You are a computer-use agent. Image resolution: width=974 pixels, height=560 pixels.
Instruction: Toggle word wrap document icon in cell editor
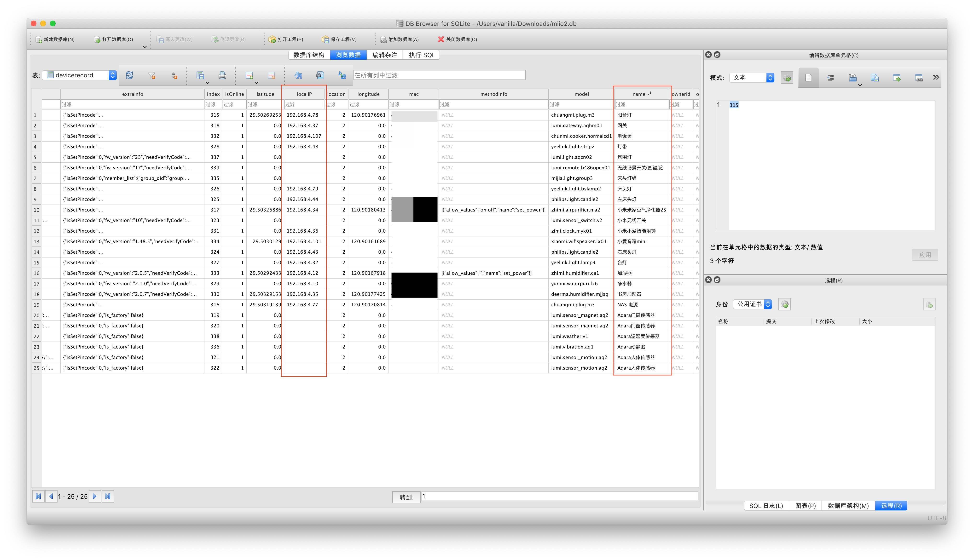809,78
